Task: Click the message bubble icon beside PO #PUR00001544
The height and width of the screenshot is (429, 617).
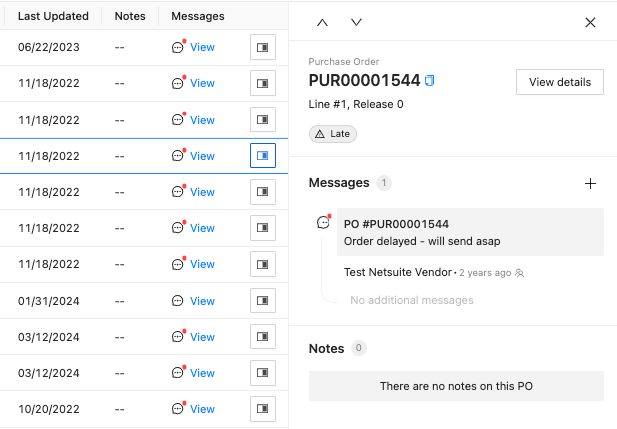Action: click(324, 222)
